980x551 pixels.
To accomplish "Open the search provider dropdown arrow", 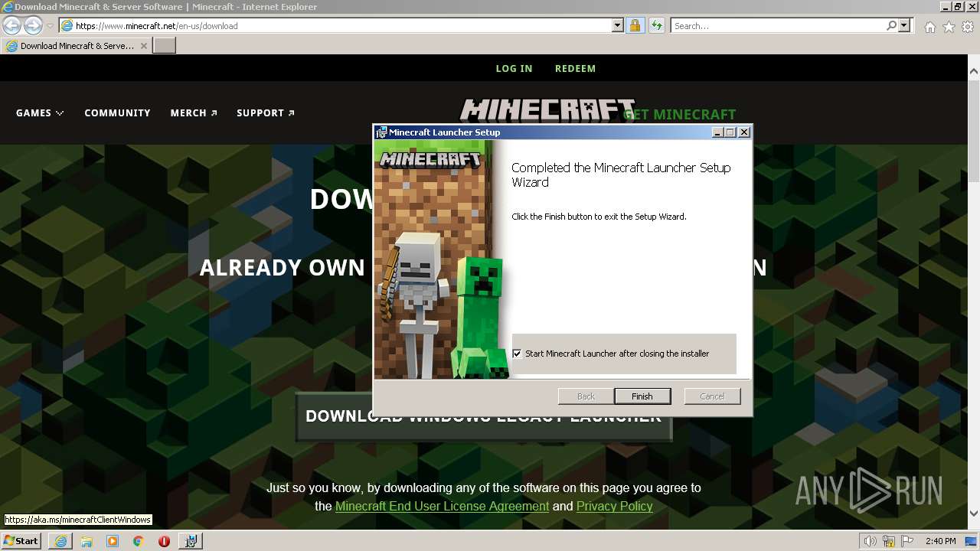I will click(904, 25).
